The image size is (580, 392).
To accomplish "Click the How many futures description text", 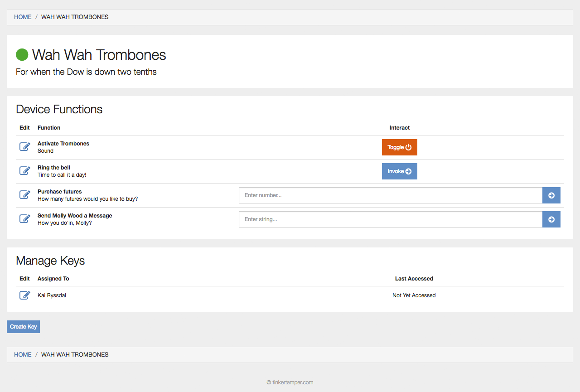I will (88, 199).
